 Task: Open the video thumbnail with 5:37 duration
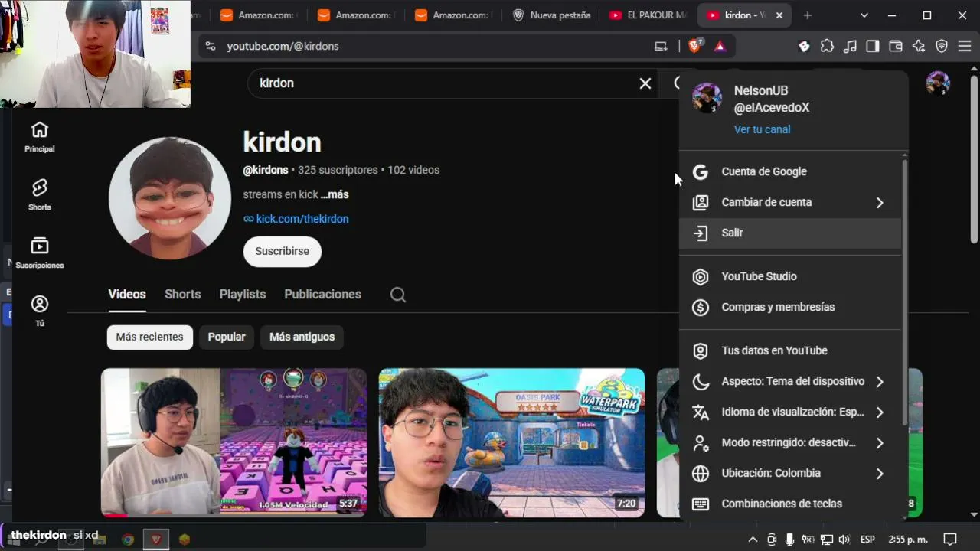coord(234,442)
